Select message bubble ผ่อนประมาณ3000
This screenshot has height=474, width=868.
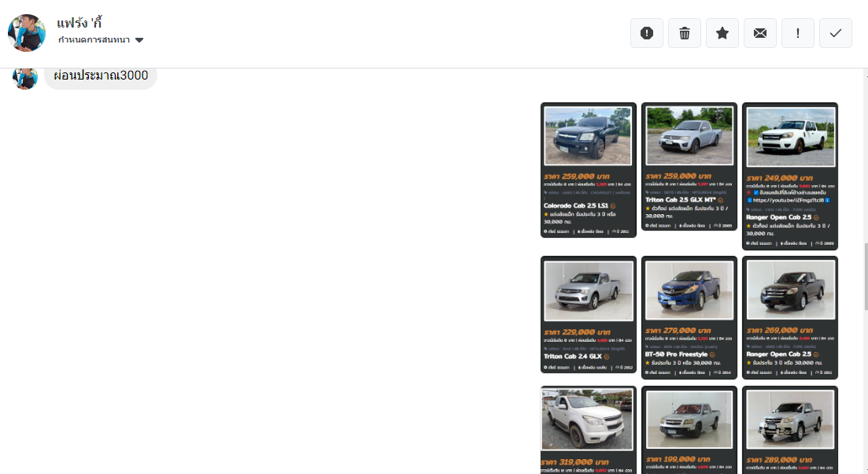[101, 76]
